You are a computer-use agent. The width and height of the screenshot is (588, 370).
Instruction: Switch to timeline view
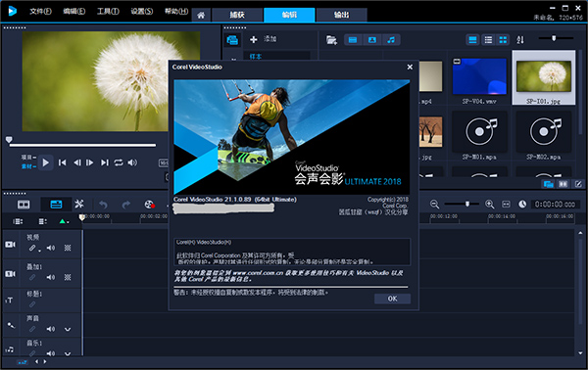click(x=56, y=205)
